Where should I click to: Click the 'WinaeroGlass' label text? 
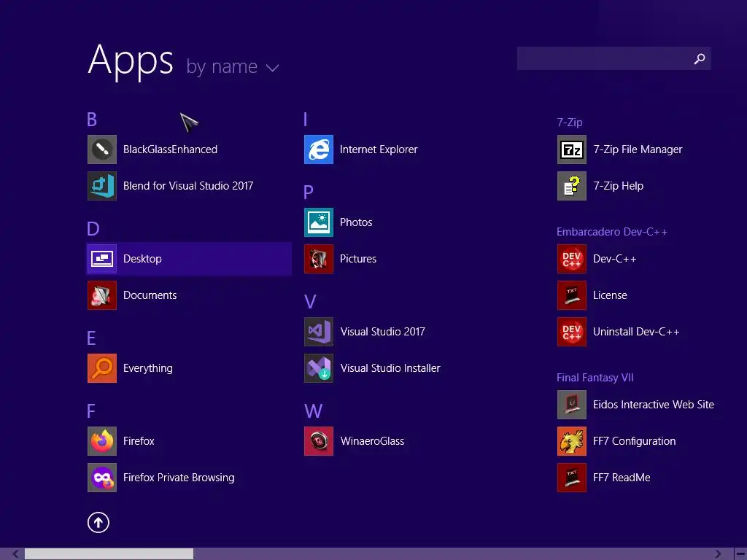click(x=372, y=441)
